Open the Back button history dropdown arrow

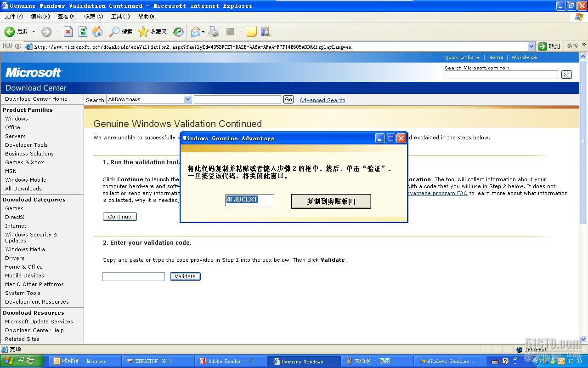pos(34,32)
